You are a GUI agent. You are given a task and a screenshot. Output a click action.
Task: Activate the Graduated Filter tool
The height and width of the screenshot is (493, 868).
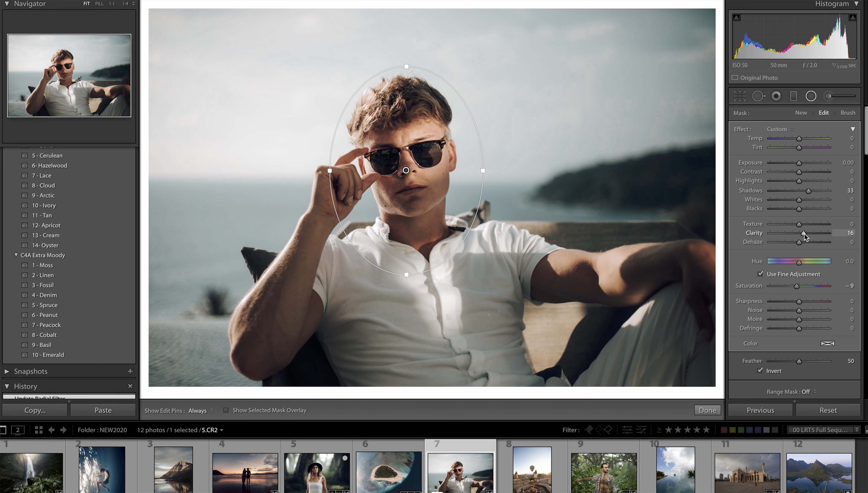[793, 96]
